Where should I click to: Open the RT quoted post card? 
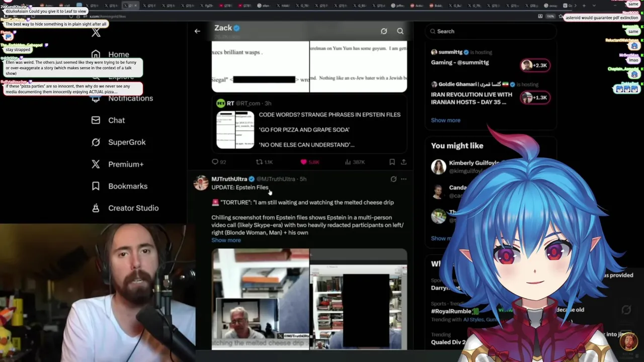click(309, 124)
